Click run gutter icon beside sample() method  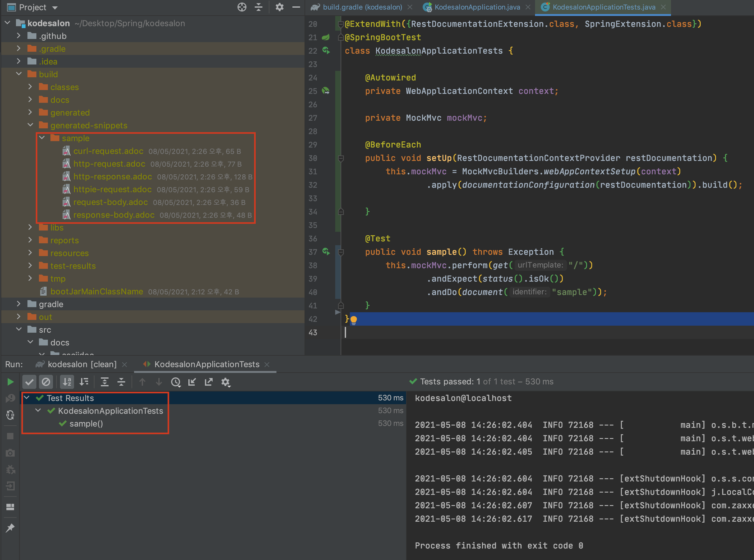tap(326, 252)
